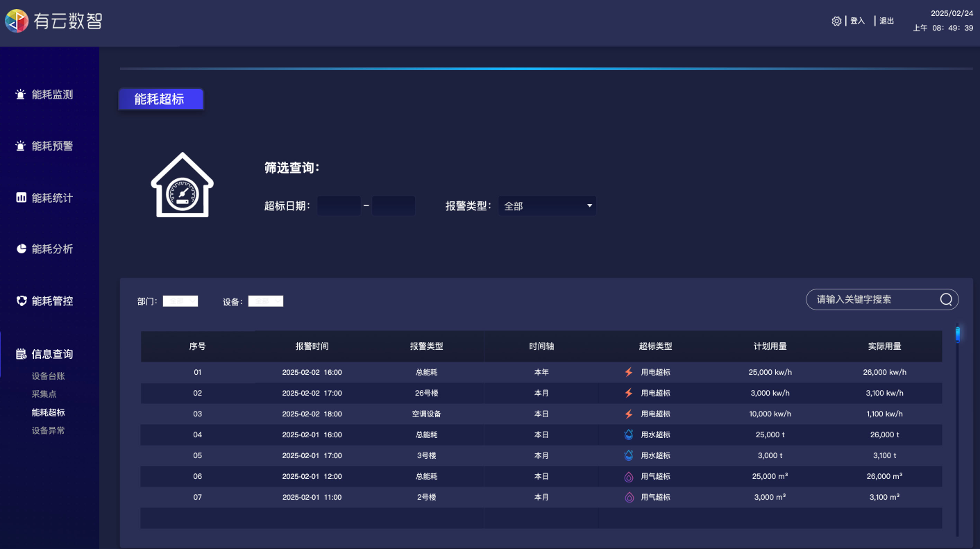Open the 部门 dropdown selector

point(180,301)
